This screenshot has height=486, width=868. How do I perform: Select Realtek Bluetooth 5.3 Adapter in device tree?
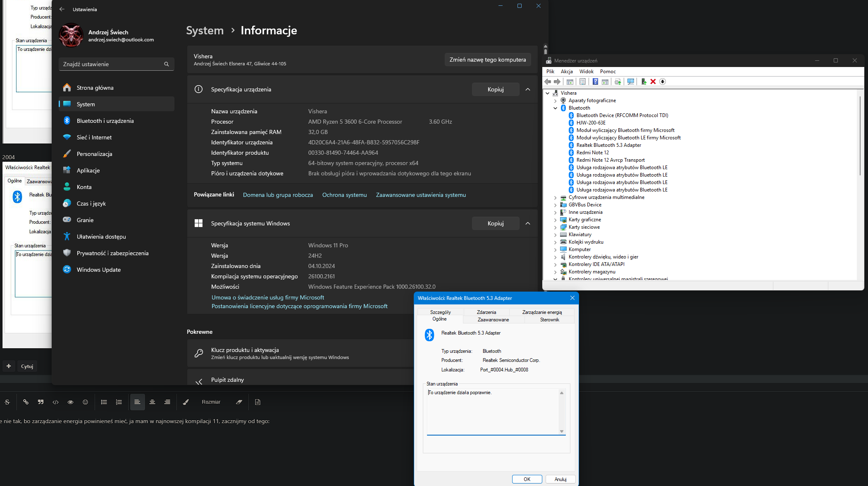608,145
